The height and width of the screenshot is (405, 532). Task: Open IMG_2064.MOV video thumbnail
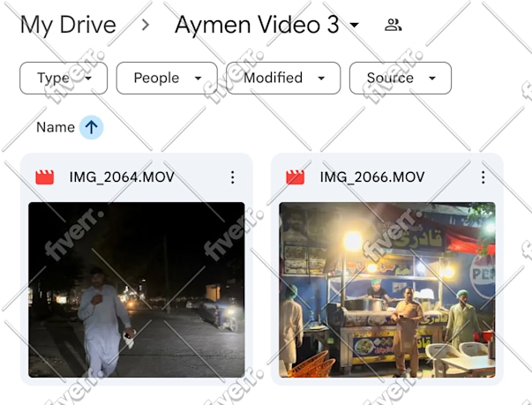click(137, 289)
